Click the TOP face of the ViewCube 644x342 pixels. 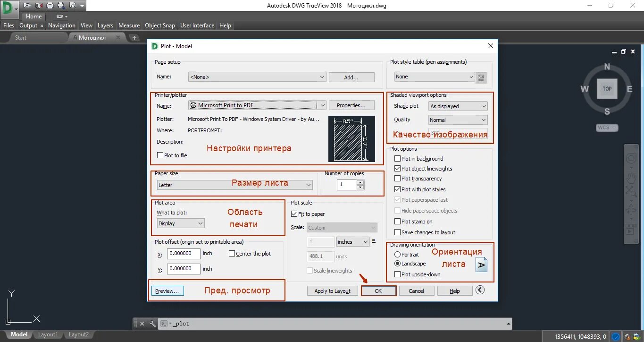(607, 89)
